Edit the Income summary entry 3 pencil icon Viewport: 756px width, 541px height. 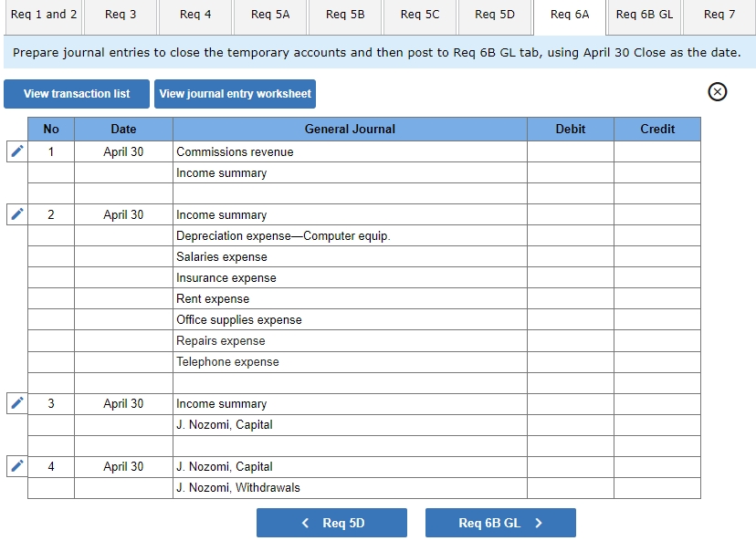click(16, 402)
